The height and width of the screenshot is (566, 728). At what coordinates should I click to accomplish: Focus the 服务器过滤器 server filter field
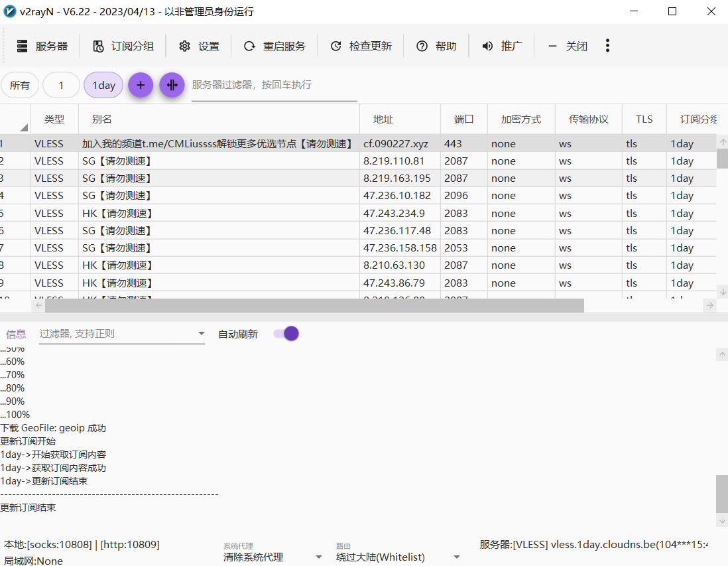(274, 86)
